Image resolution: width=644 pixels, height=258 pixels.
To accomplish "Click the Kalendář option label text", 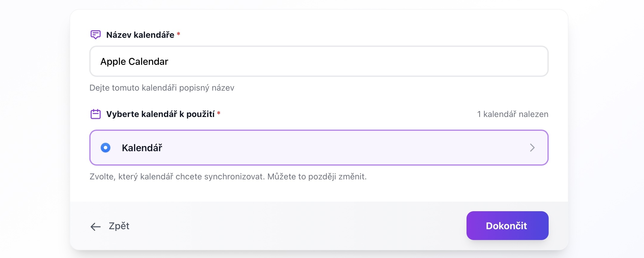I will tap(142, 148).
